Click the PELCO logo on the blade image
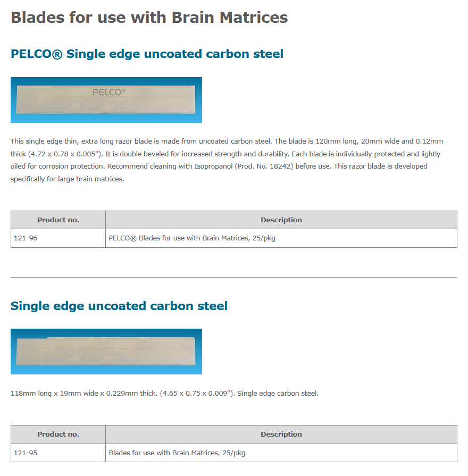468x476 pixels. coord(109,93)
